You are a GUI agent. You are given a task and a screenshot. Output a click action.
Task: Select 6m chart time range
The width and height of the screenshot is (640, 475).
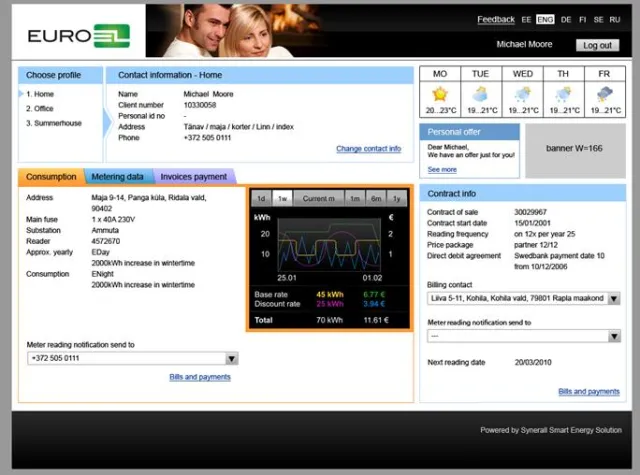click(376, 198)
